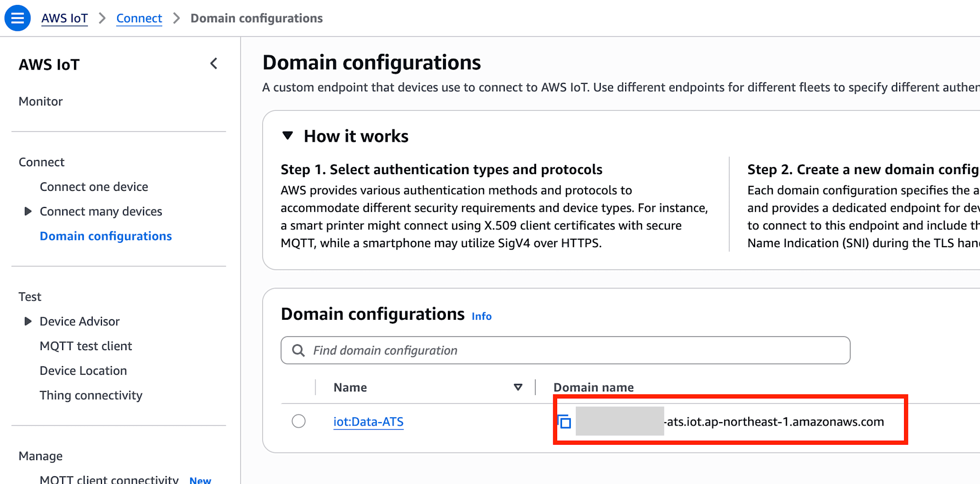Click the AWS IoT sidebar title
This screenshot has height=484, width=980.
49,65
